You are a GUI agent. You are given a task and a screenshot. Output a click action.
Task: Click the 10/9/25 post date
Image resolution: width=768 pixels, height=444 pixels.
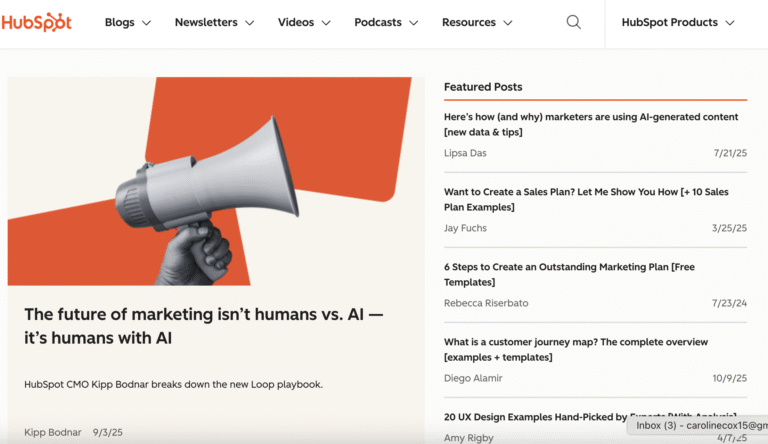pos(729,378)
